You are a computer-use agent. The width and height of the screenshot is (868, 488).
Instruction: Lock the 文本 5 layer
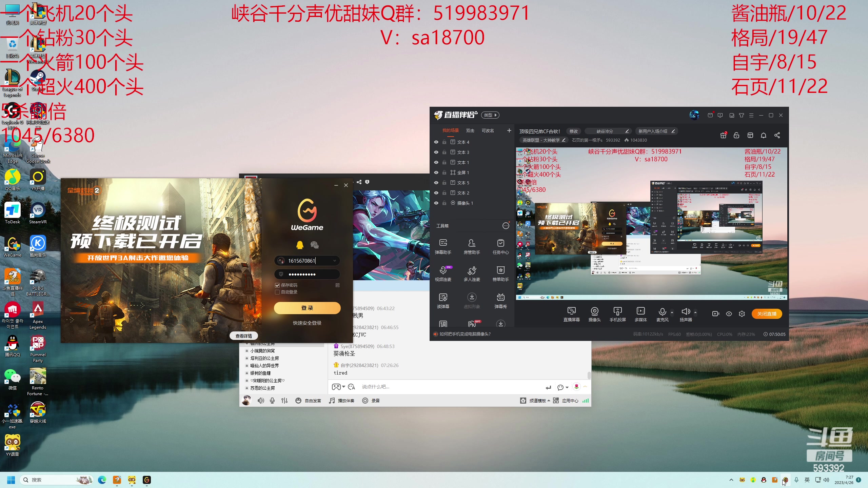click(444, 183)
